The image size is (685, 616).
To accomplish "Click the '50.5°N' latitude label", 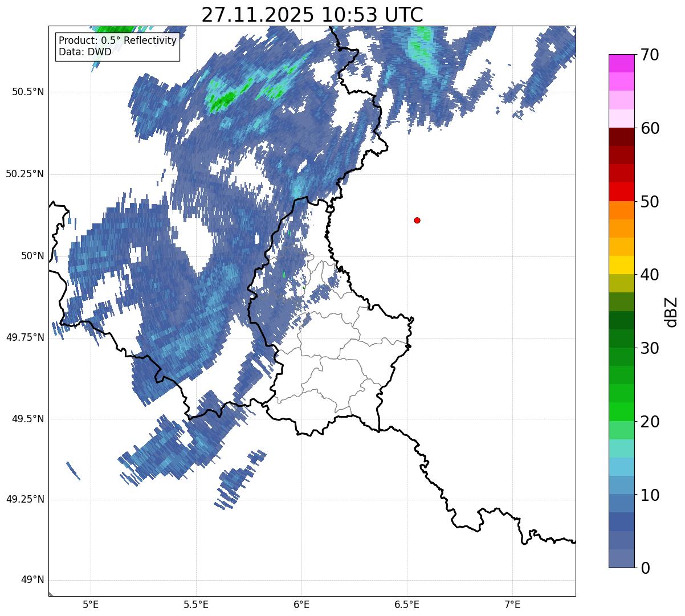I will point(28,92).
